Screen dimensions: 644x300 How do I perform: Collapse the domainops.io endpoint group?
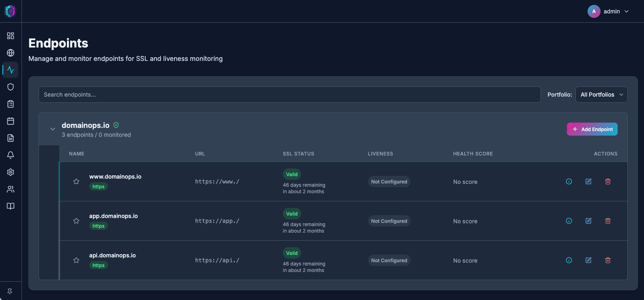click(53, 129)
